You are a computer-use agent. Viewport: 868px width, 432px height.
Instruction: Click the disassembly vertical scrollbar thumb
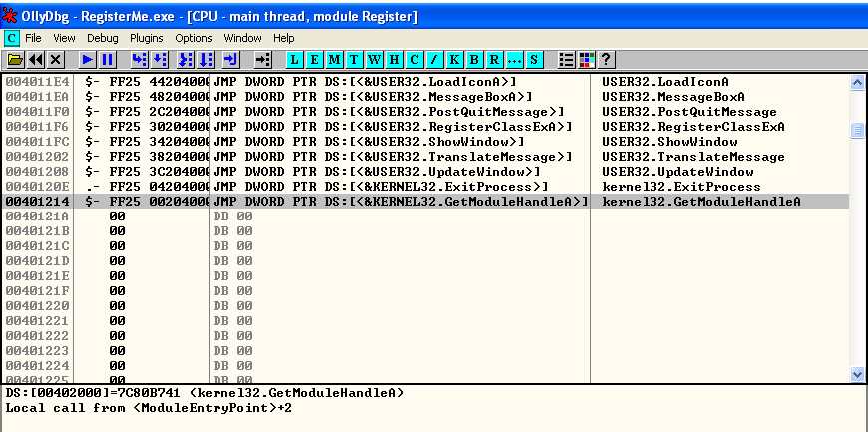point(857,130)
